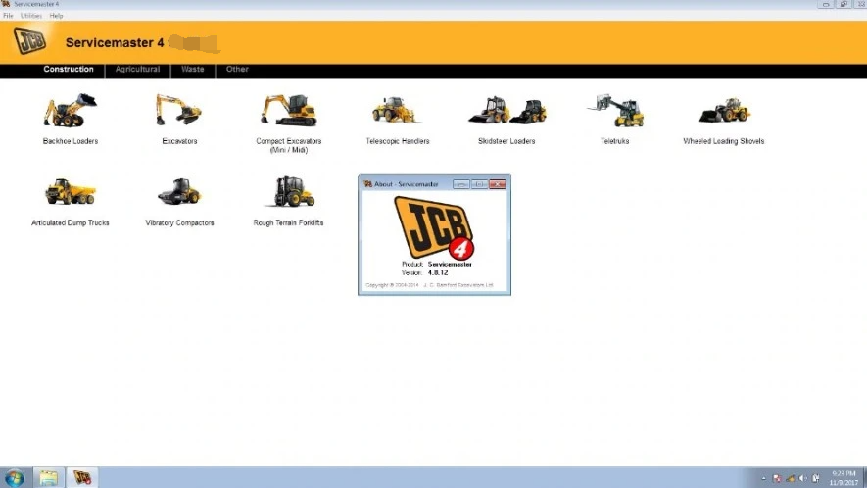868x490 pixels.
Task: Choose the Skidsteer Loaders icon
Action: 507,110
